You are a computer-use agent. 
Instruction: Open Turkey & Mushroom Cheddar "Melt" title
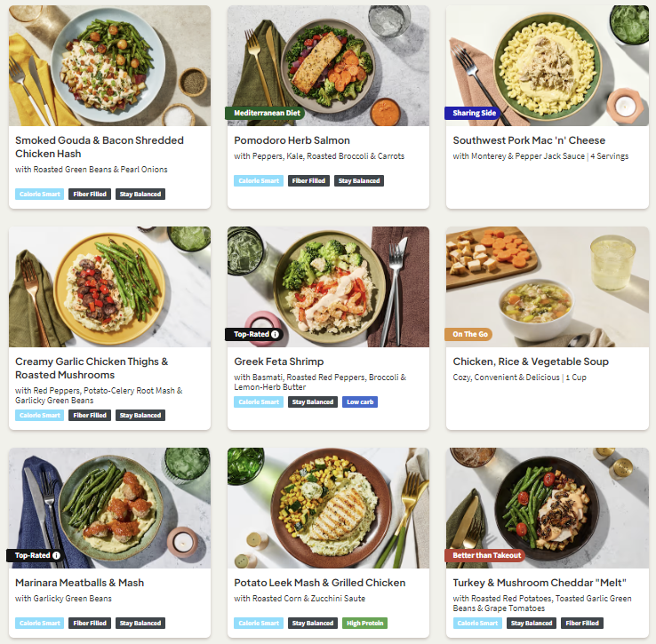tap(540, 583)
